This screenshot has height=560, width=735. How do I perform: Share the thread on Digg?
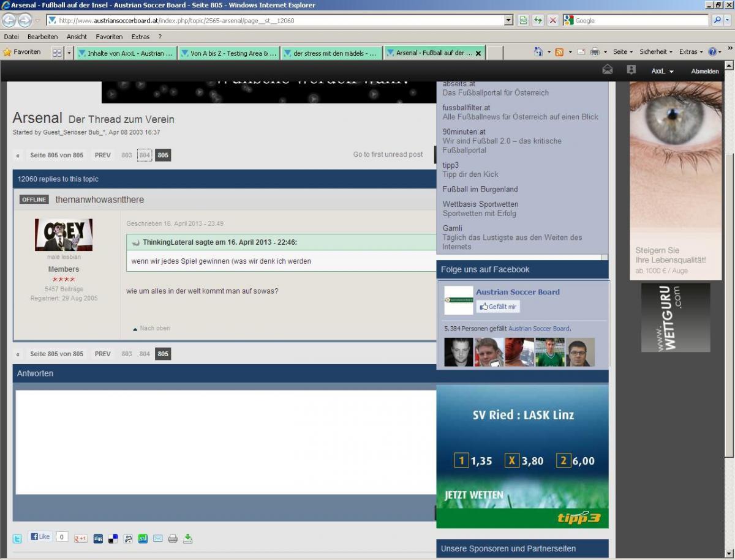point(98,539)
